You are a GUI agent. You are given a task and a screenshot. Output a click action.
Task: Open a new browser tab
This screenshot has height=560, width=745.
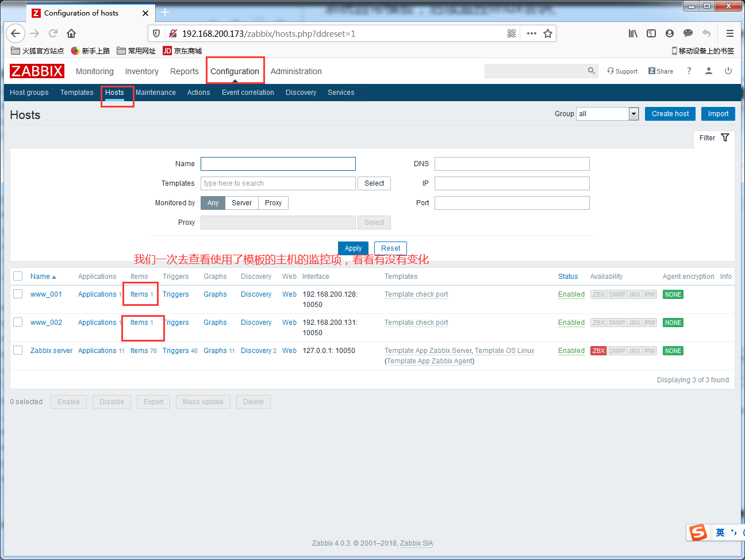(165, 12)
